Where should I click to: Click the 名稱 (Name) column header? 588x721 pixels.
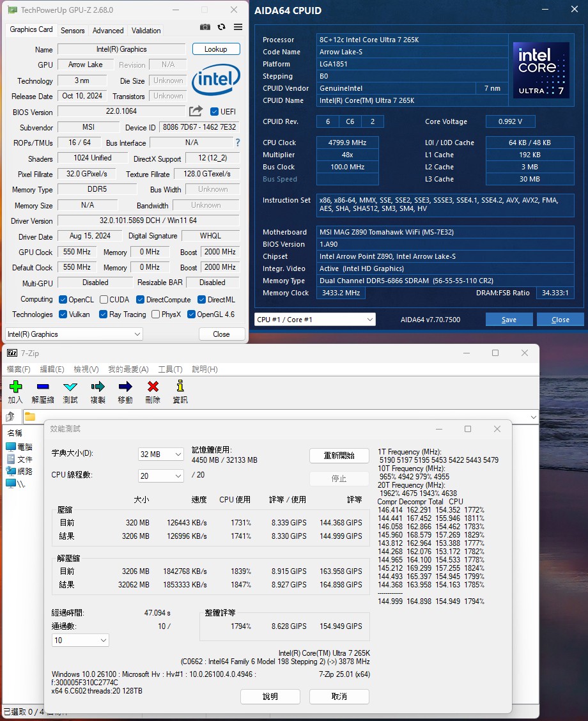coord(15,433)
